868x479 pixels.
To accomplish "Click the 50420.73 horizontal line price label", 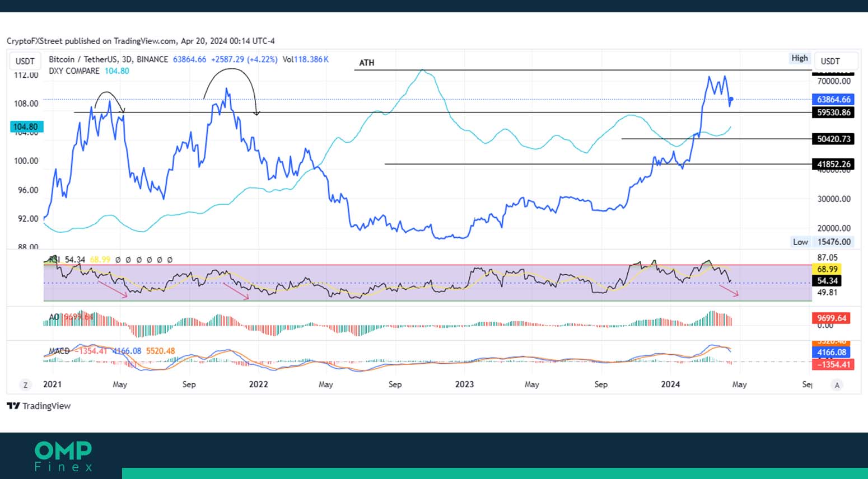I will (x=833, y=139).
